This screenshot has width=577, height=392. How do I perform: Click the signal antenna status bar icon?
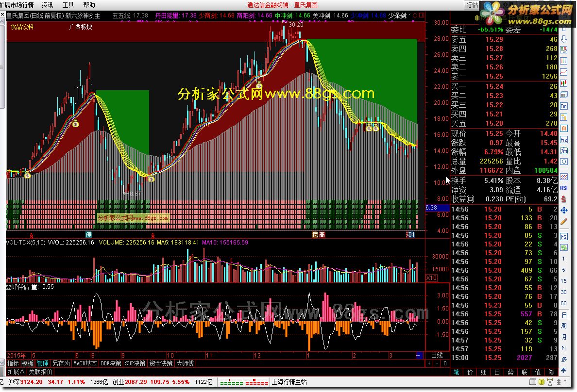click(550, 382)
